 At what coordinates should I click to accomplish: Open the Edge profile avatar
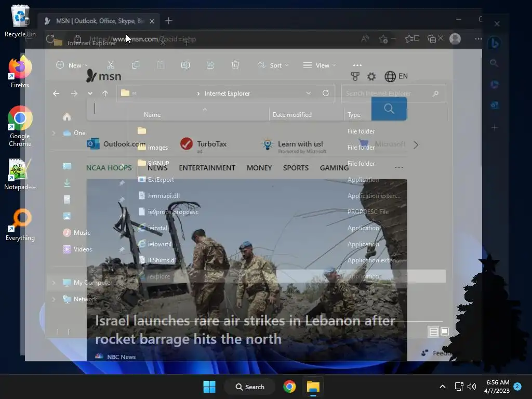coord(455,38)
